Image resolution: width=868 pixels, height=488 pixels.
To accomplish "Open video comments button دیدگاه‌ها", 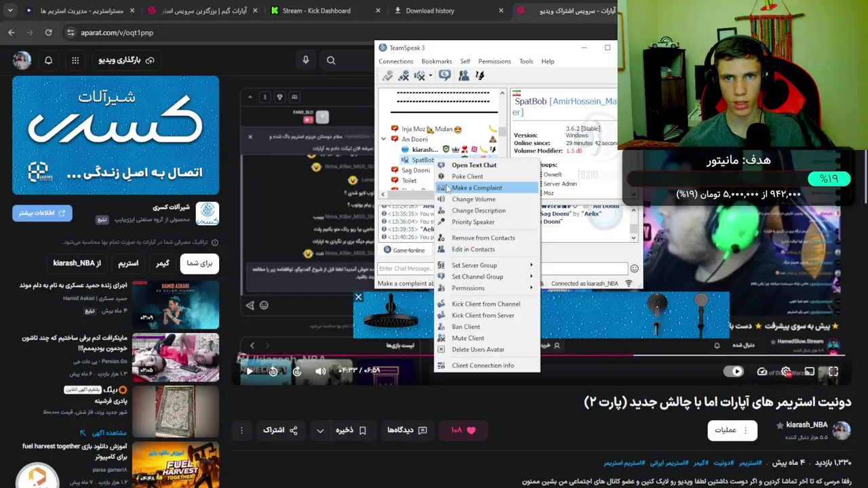I will 407,430.
